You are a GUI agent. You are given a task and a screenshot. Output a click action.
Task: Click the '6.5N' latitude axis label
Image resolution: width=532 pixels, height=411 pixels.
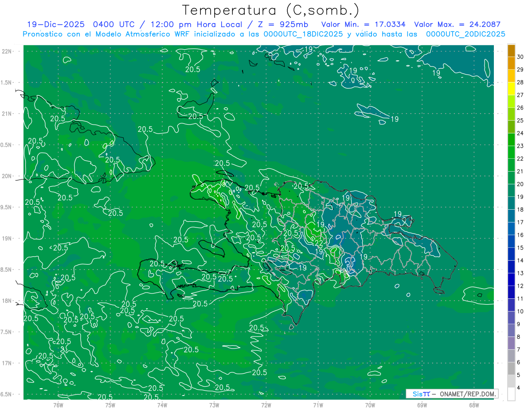[6, 394]
